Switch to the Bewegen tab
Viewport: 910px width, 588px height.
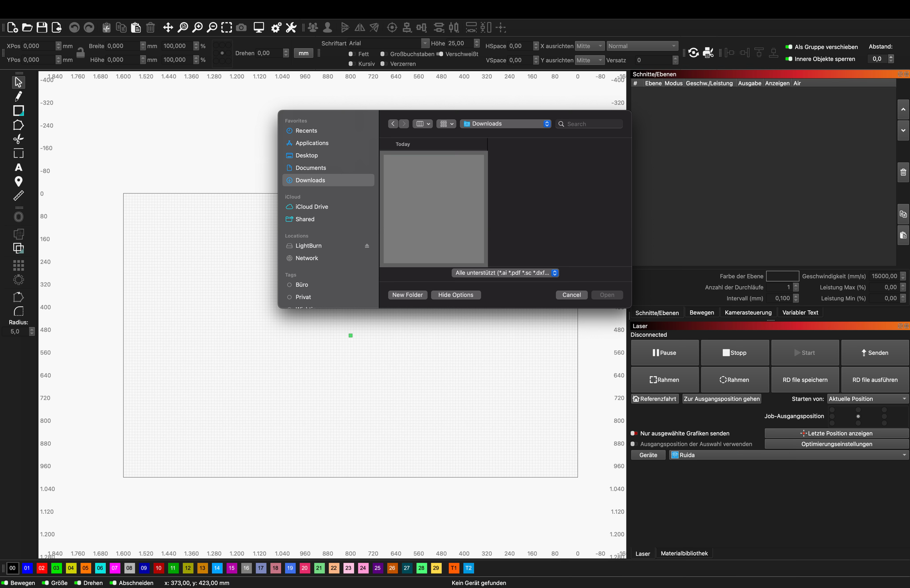[702, 313]
